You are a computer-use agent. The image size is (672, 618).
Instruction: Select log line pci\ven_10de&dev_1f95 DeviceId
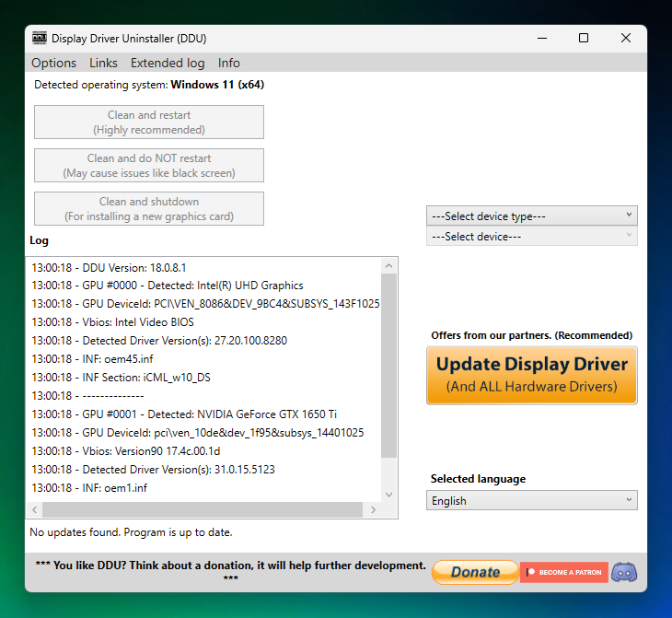198,432
